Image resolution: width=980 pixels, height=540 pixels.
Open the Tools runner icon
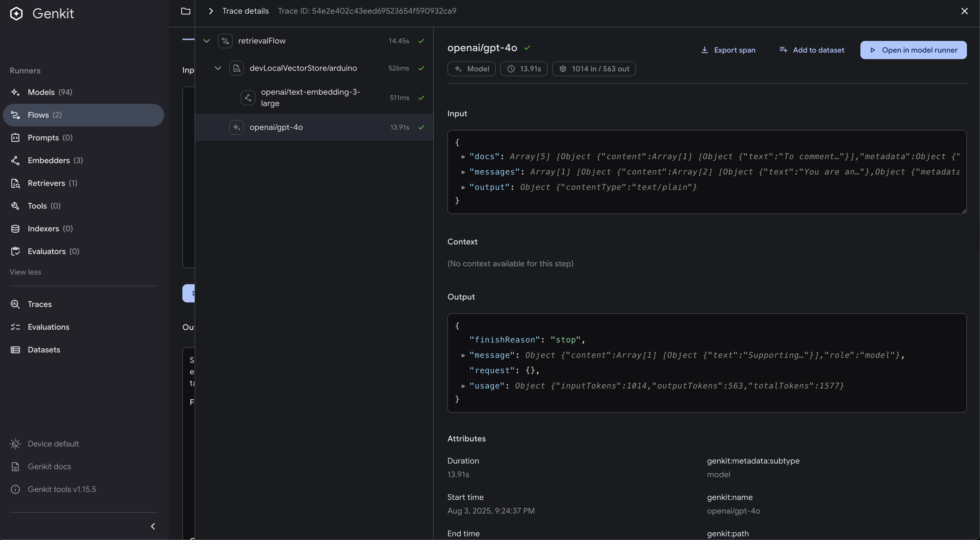(15, 206)
